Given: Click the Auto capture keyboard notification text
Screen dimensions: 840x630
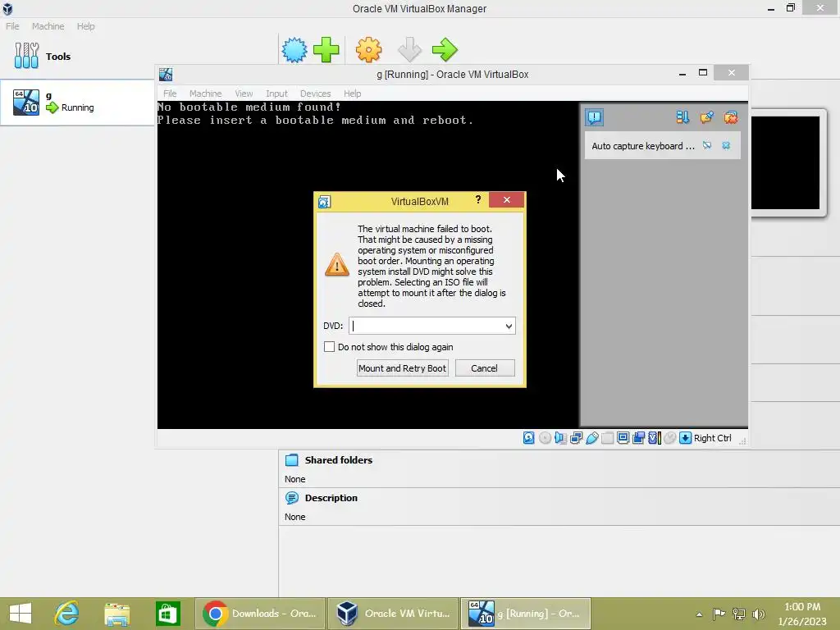Looking at the screenshot, I should [643, 146].
